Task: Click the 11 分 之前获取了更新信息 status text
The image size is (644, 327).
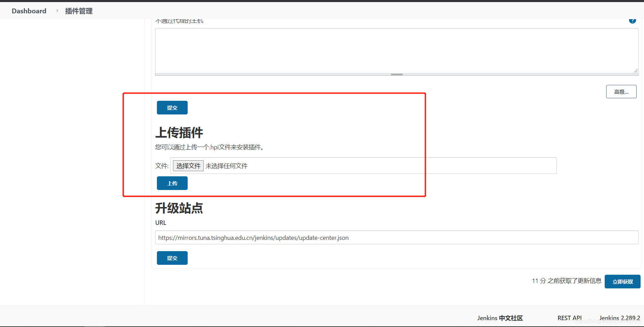Action: coord(567,281)
